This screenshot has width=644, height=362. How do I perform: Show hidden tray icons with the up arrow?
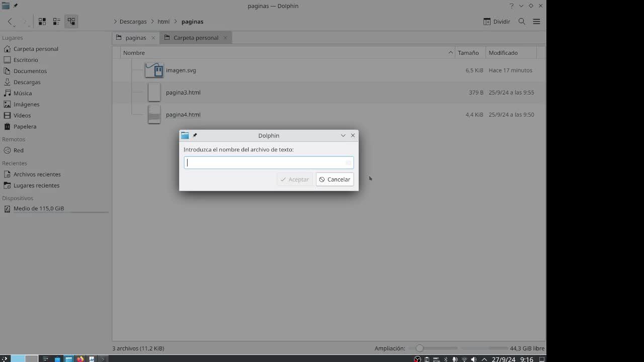coord(484,359)
